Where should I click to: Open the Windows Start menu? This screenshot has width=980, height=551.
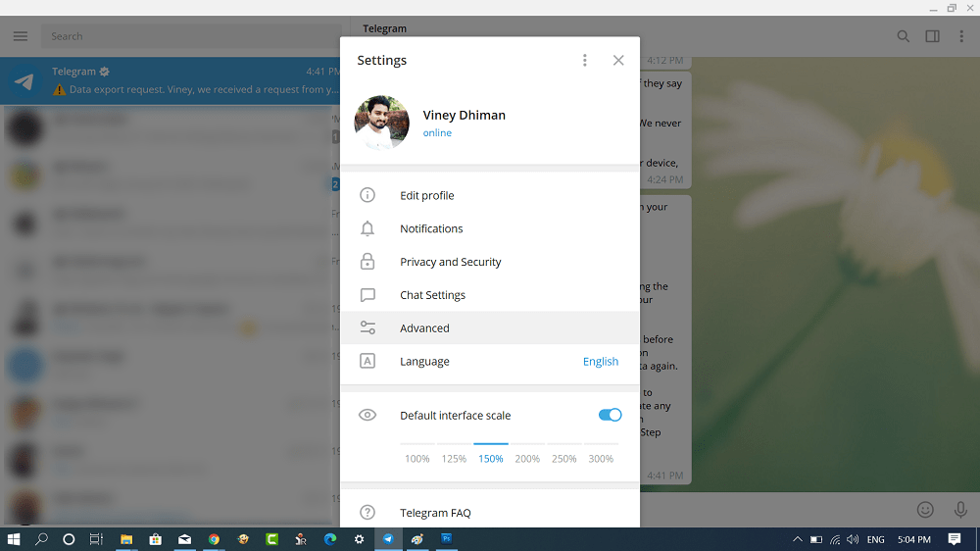pos(14,539)
